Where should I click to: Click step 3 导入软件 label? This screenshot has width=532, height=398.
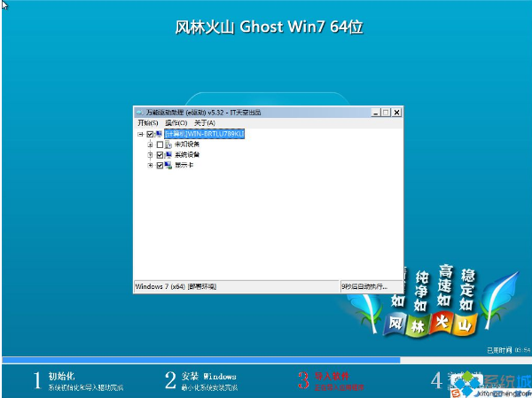332,376
